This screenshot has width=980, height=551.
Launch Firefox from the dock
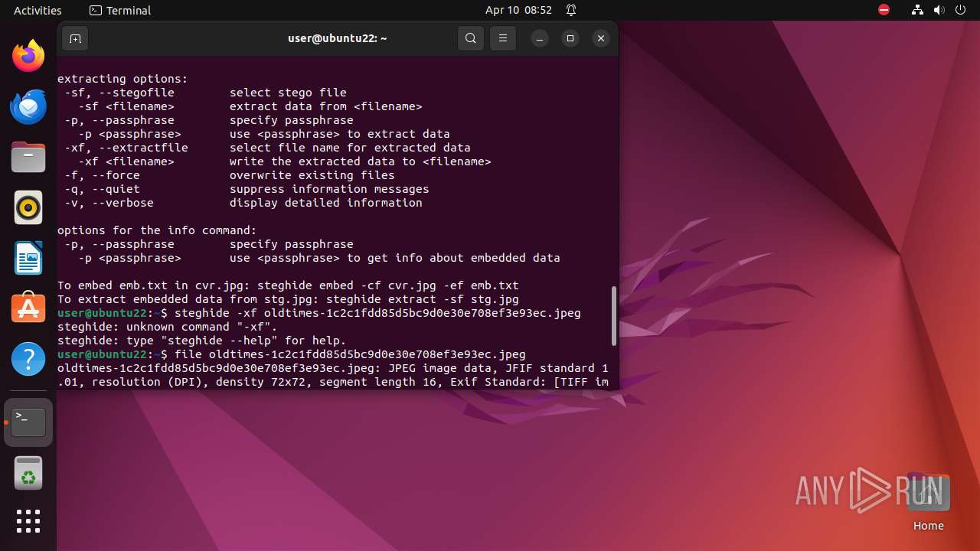coord(28,56)
